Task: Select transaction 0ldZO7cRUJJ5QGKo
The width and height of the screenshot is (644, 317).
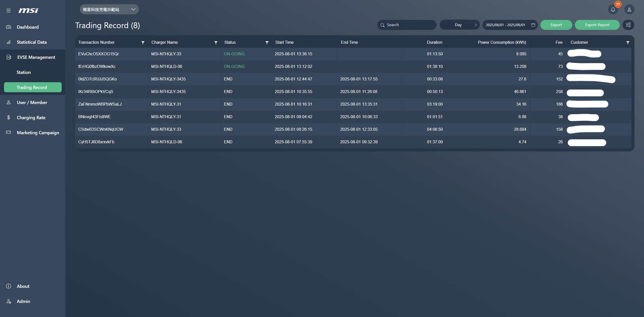Action: pyautogui.click(x=97, y=79)
